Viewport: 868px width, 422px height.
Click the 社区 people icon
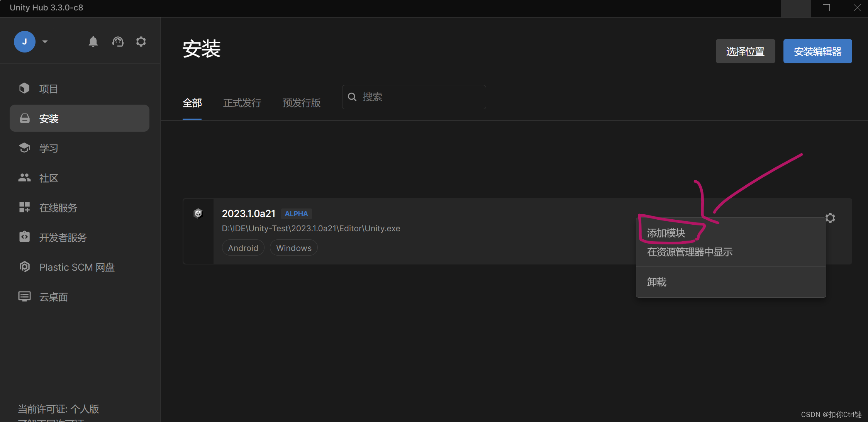point(24,178)
